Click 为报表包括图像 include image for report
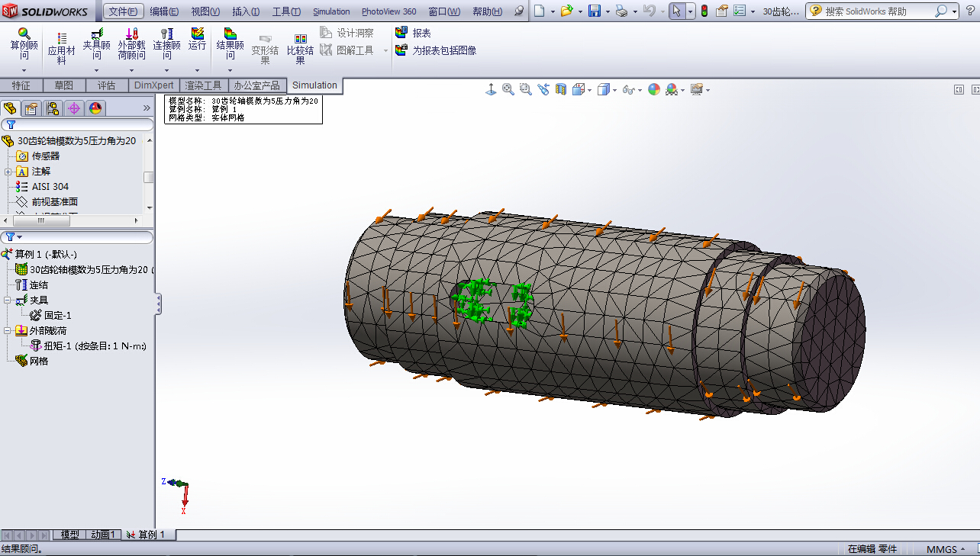The image size is (980, 556). 436,50
